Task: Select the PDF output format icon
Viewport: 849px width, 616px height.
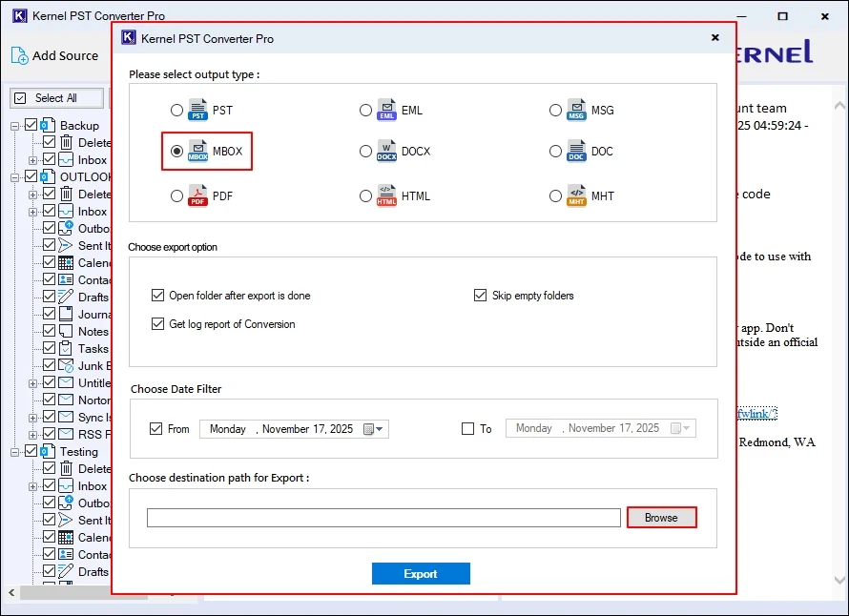Action: pos(197,196)
